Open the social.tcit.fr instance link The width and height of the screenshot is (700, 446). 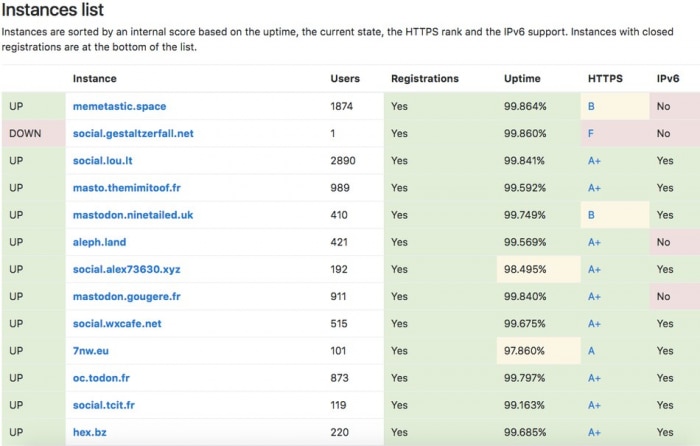(104, 405)
